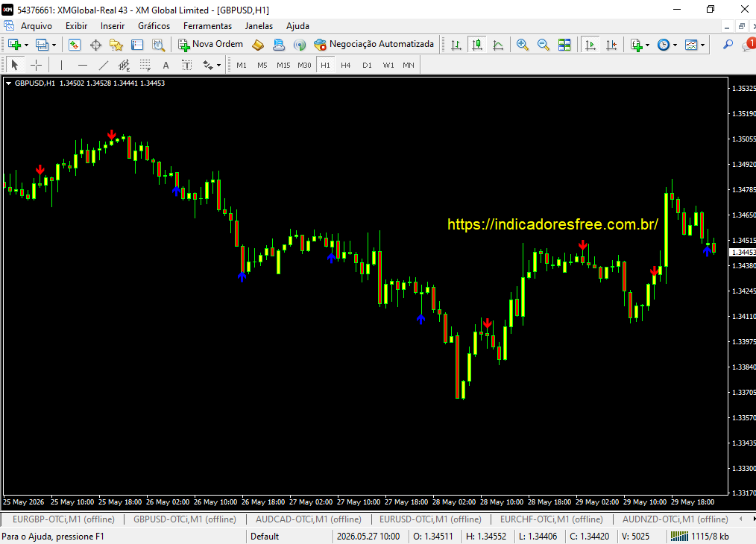Toggle the Terminal panel icon
Image resolution: width=756 pixels, height=544 pixels.
click(x=137, y=45)
